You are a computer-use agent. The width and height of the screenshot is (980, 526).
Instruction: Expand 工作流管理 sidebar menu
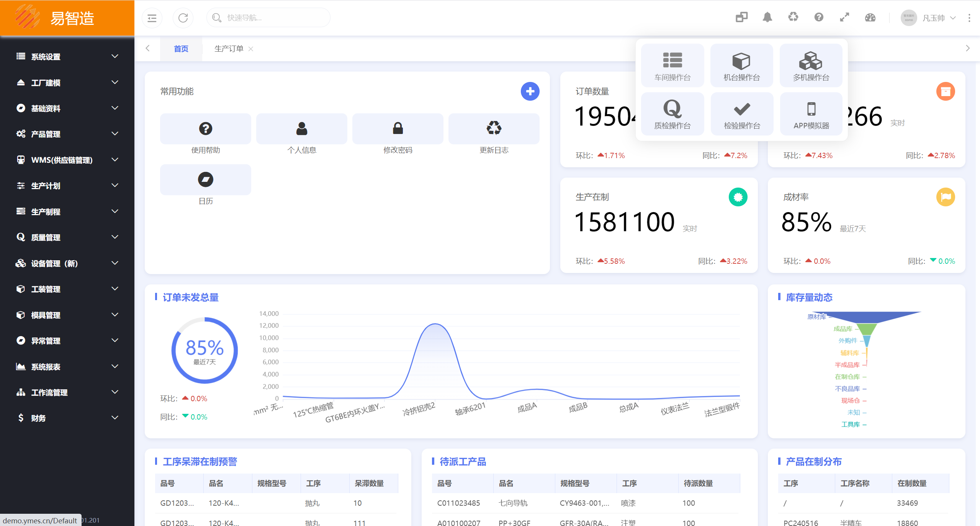[x=67, y=392]
